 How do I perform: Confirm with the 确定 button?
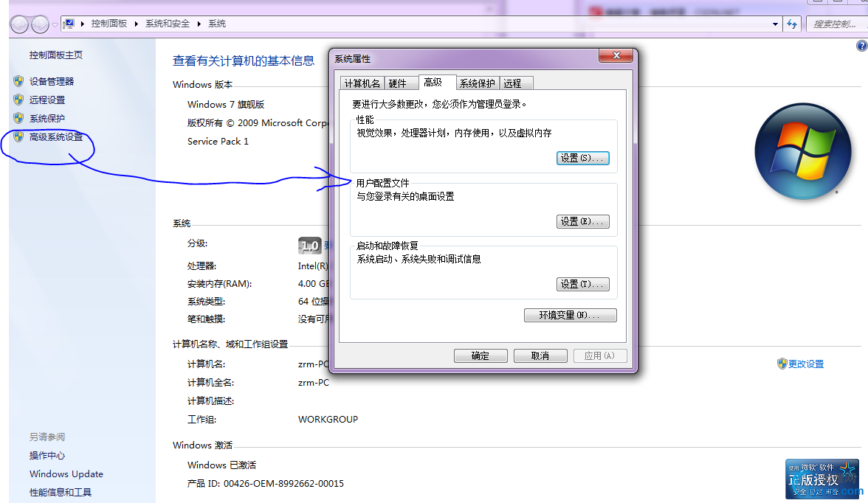click(480, 355)
